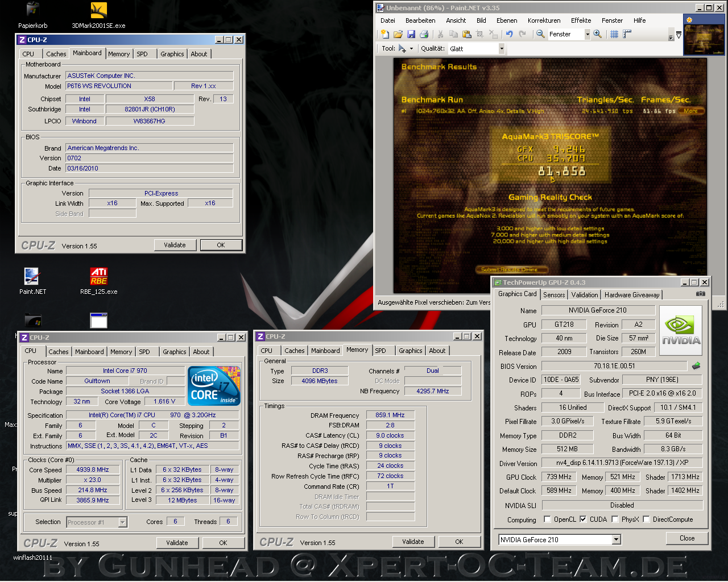The image size is (728, 582).
Task: Click the Copy icon in Paint.NET toolbar
Action: [x=454, y=35]
